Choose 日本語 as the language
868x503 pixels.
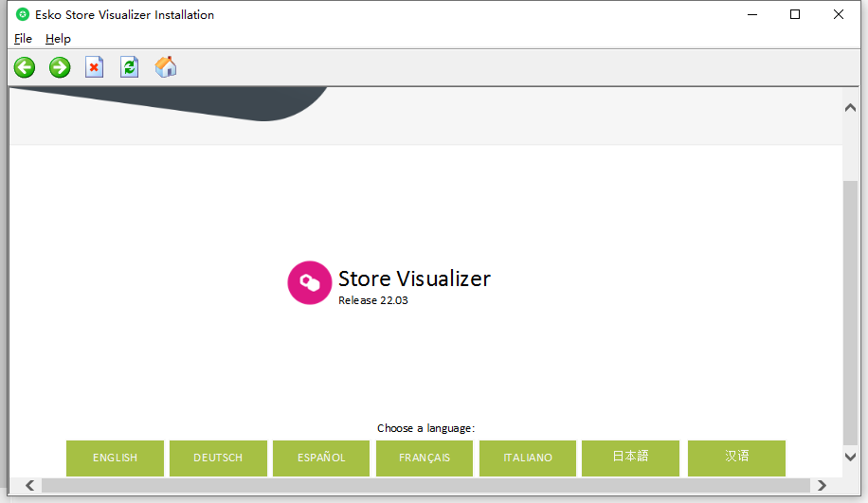point(630,458)
